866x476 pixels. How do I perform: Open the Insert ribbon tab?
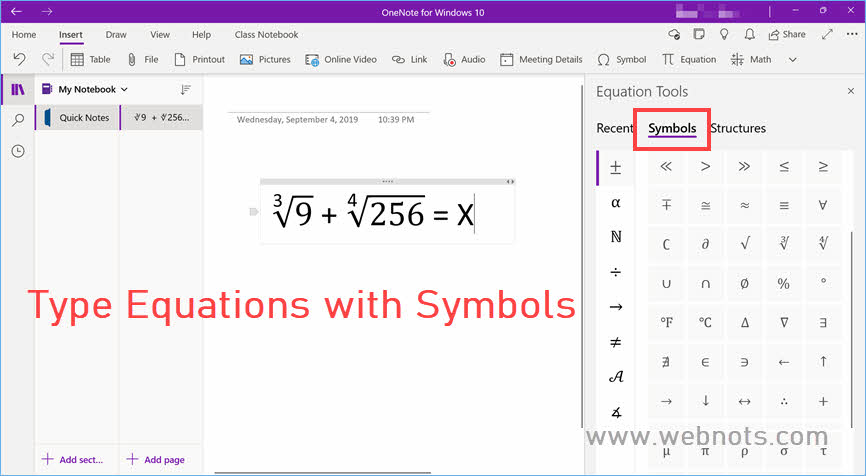coord(71,34)
